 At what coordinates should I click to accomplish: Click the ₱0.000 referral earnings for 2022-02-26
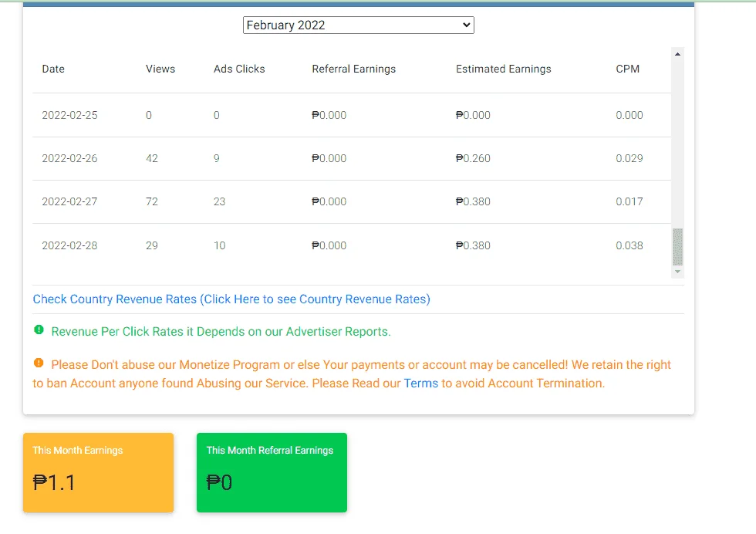(329, 159)
